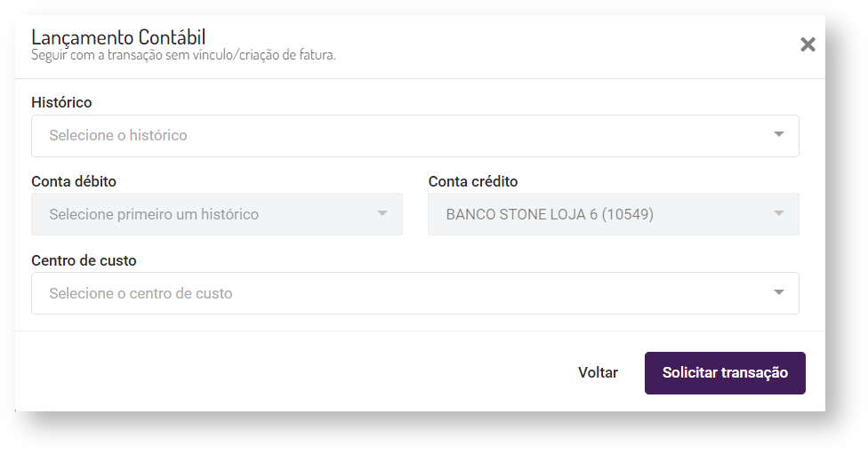Image resolution: width=868 pixels, height=454 pixels.
Task: Click the Centro de custo dropdown arrow
Action: pyautogui.click(x=779, y=292)
